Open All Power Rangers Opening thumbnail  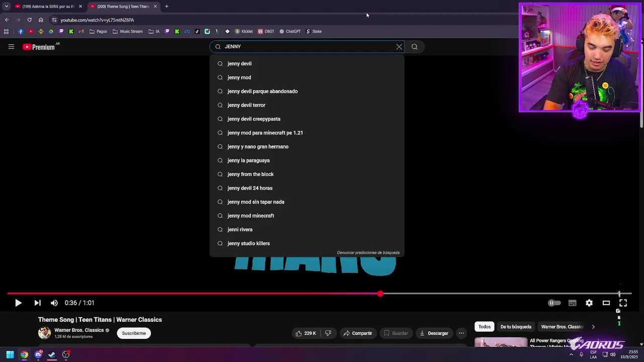[x=501, y=342]
